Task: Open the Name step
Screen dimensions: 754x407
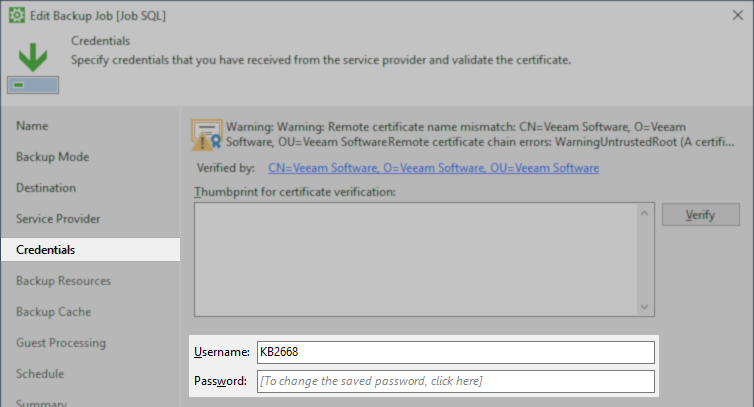Action: tap(32, 126)
